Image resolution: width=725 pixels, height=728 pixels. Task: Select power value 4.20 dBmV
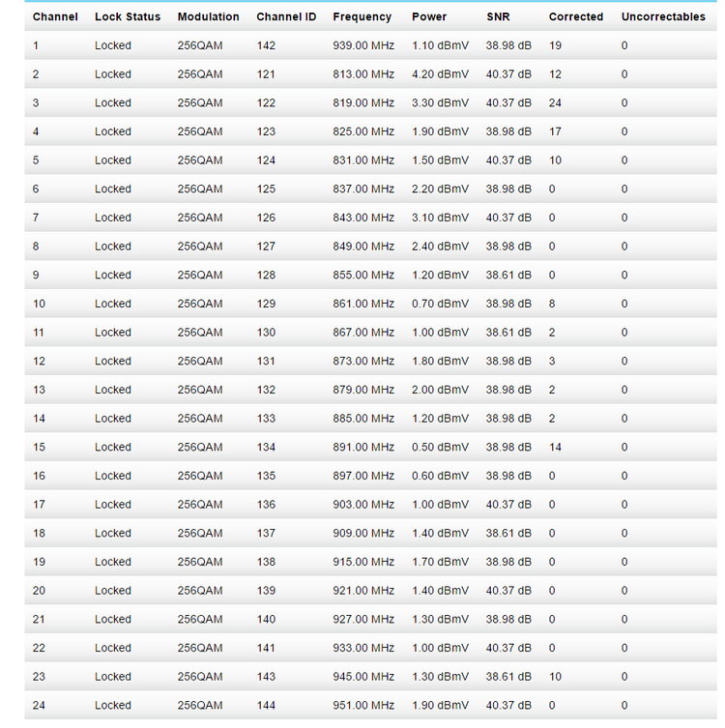tap(440, 74)
